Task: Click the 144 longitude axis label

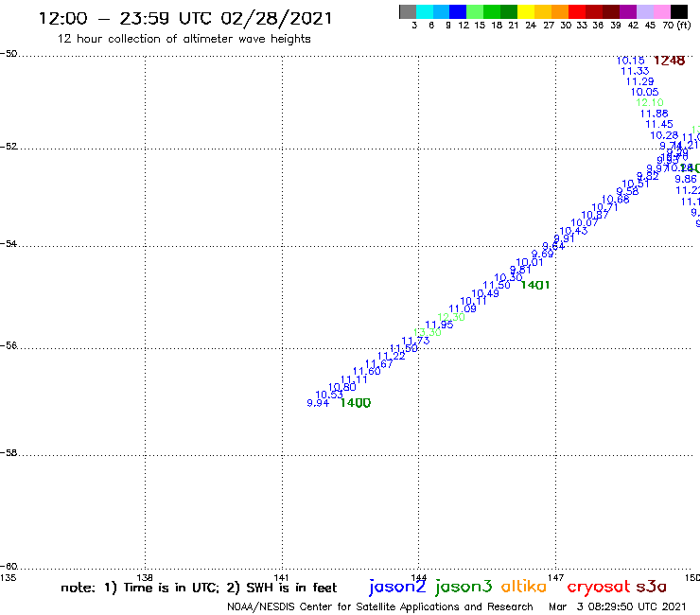Action: [x=419, y=577]
